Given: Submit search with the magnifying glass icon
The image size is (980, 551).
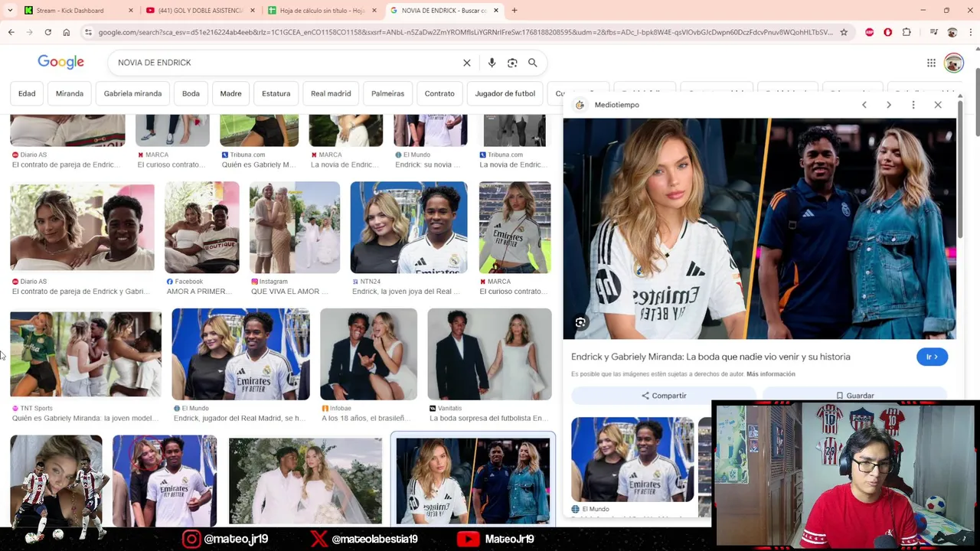Looking at the screenshot, I should [x=533, y=63].
